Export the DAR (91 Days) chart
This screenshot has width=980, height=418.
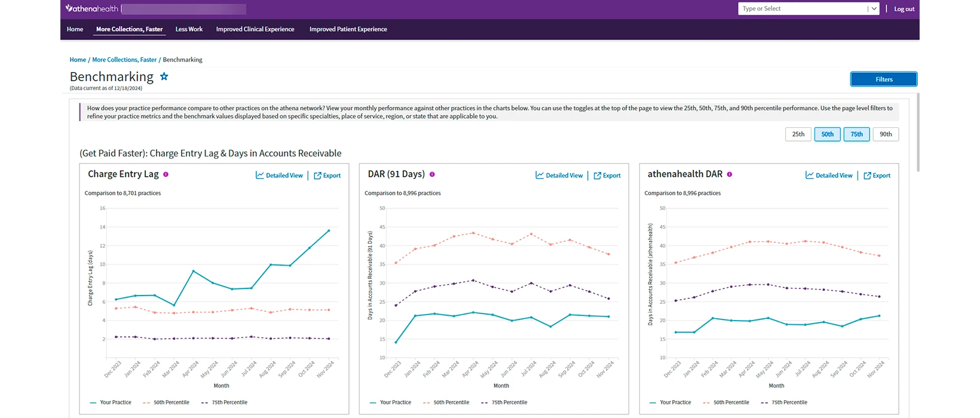coord(607,176)
